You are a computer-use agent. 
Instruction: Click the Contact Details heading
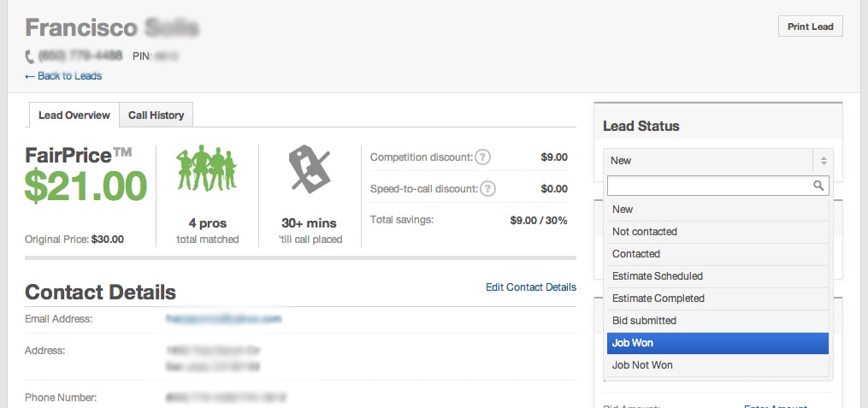100,293
